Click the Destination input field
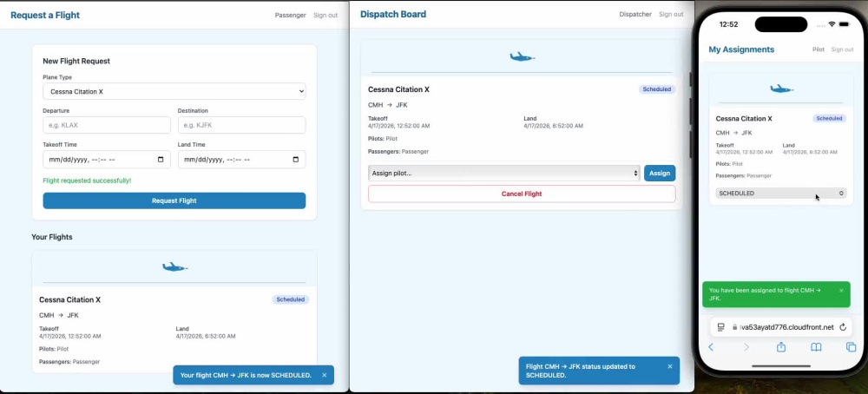This screenshot has width=868, height=394. pos(241,125)
